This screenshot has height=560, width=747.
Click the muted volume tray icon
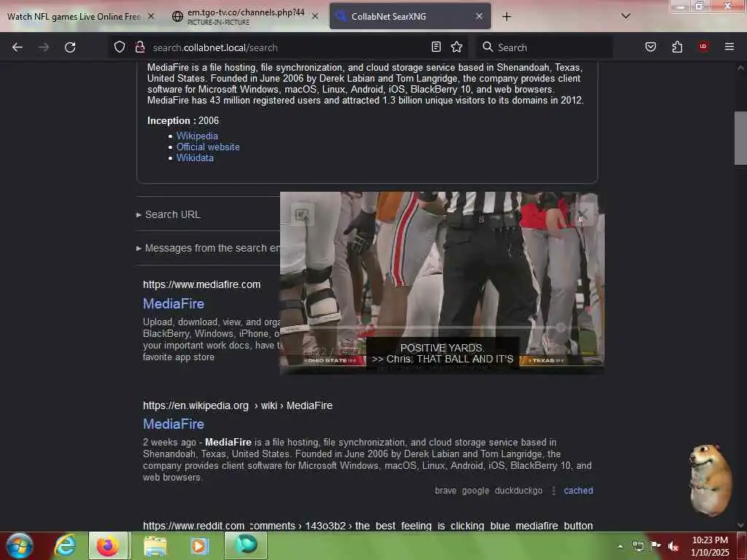coord(673,546)
